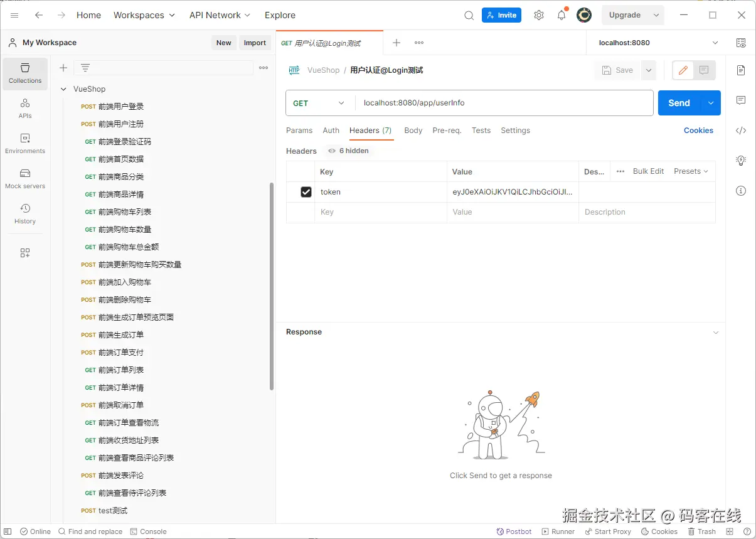Open the Runner from the status bar

tap(558, 531)
